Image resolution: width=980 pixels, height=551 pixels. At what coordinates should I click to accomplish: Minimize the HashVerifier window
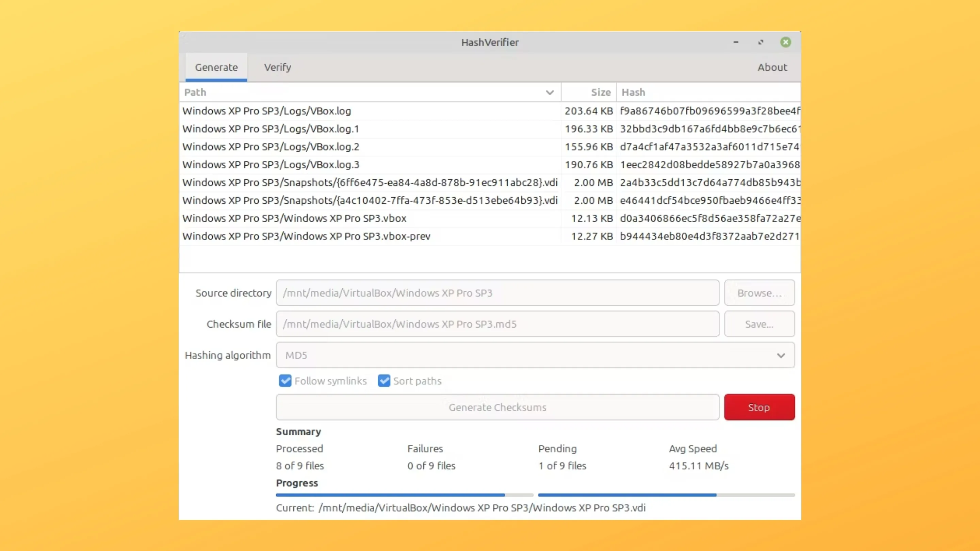tap(736, 42)
